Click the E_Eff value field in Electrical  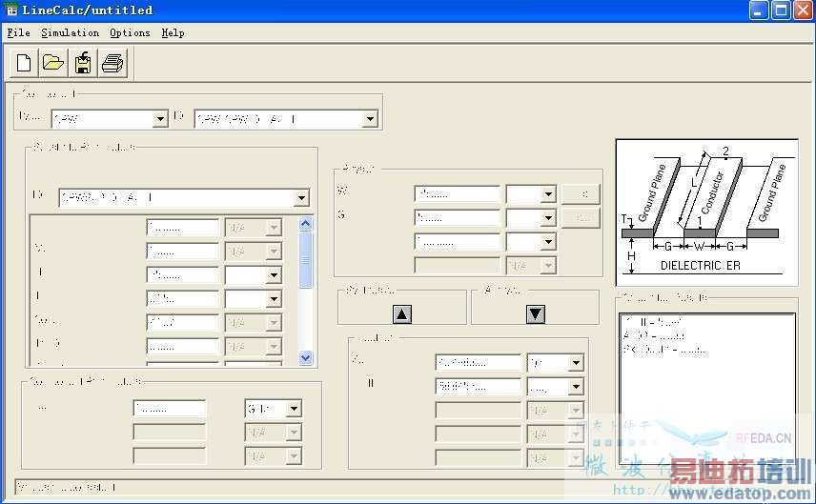pyautogui.click(x=478, y=387)
